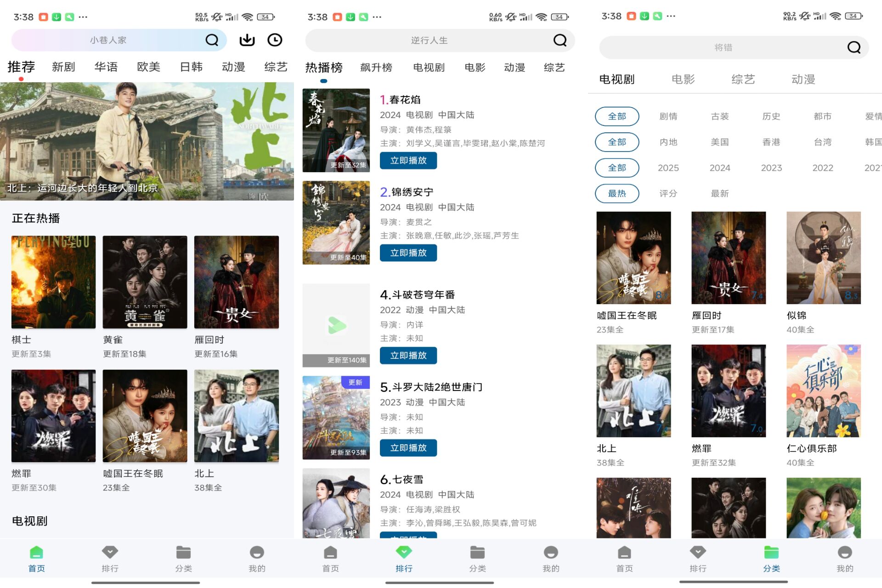
Task: Play 锦绣安宁 with 立即播放 button
Action: point(408,253)
